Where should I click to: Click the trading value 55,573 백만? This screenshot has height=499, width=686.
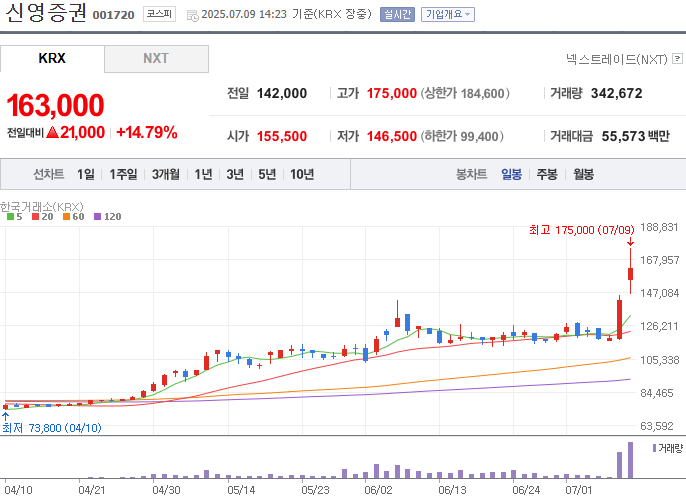click(636, 136)
